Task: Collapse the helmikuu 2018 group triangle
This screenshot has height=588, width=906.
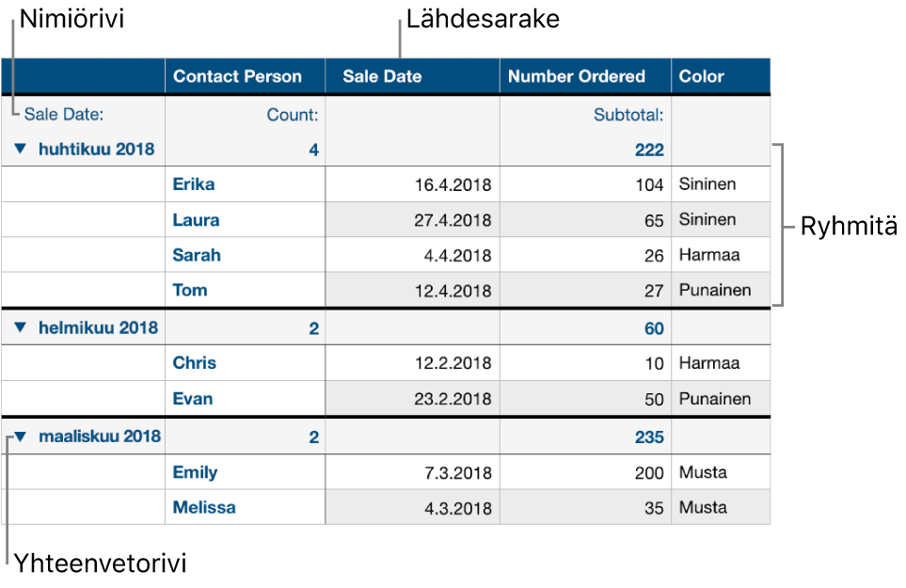Action: 21,327
